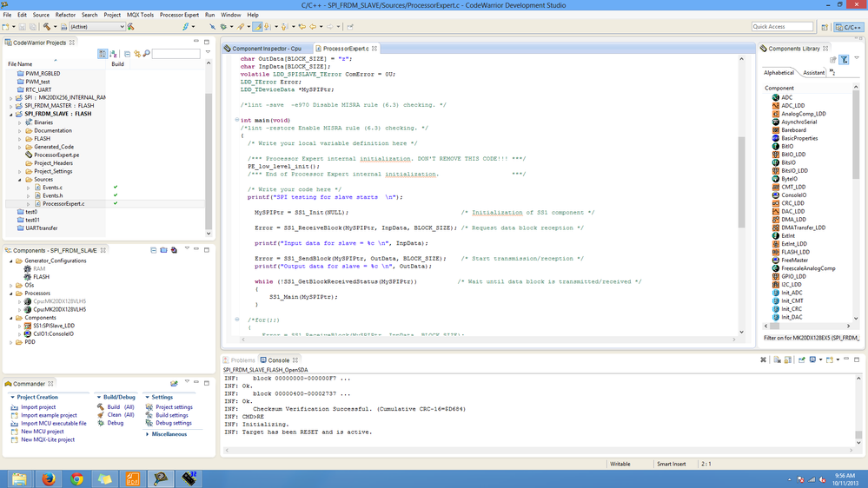Expand the Generated_Code folder
This screenshot has height=488, width=868.
(20, 147)
